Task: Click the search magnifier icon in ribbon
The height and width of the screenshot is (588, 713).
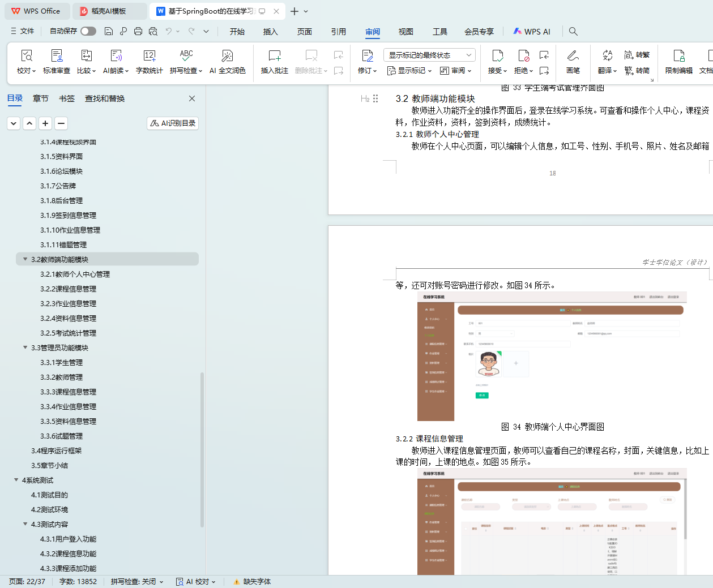Action: (573, 31)
